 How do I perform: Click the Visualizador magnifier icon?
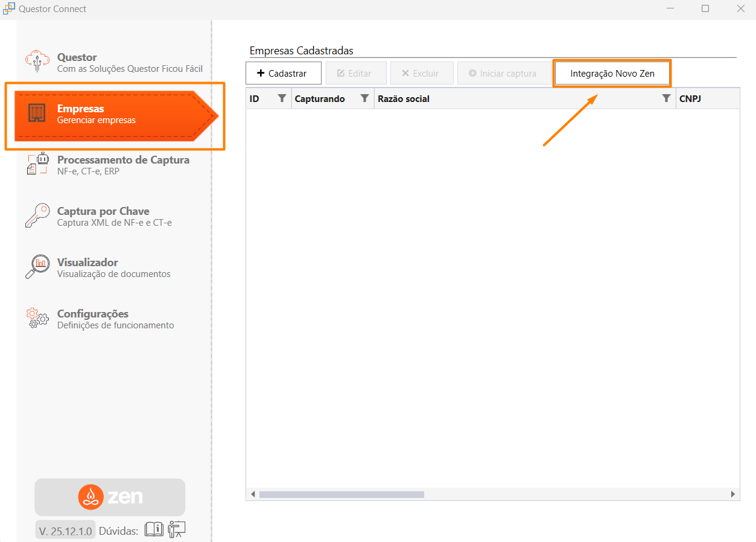pos(37,267)
